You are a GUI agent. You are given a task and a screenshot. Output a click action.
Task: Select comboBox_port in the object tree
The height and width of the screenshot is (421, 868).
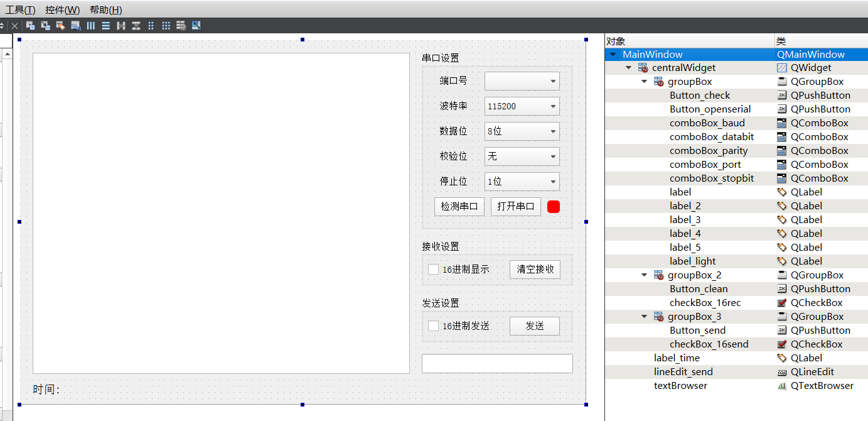click(705, 165)
